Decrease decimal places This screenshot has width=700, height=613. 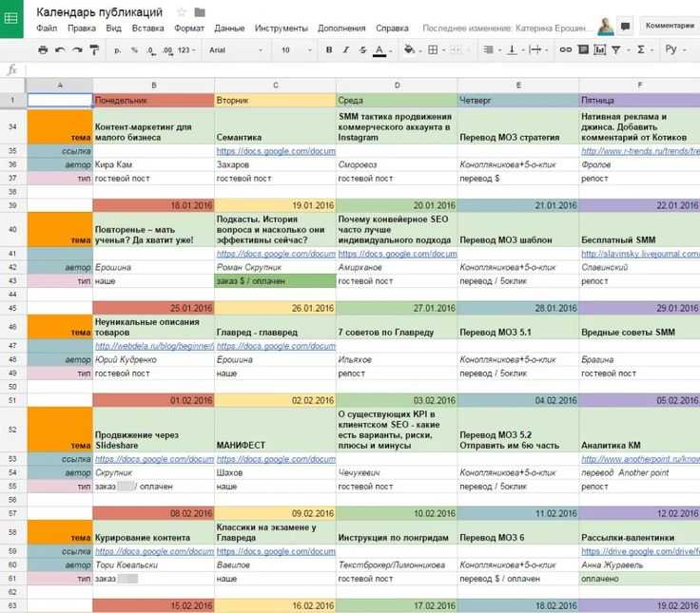pos(152,50)
